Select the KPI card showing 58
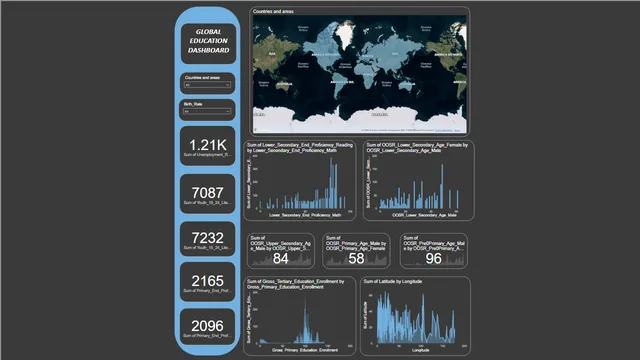The image size is (640, 360). pyautogui.click(x=356, y=251)
